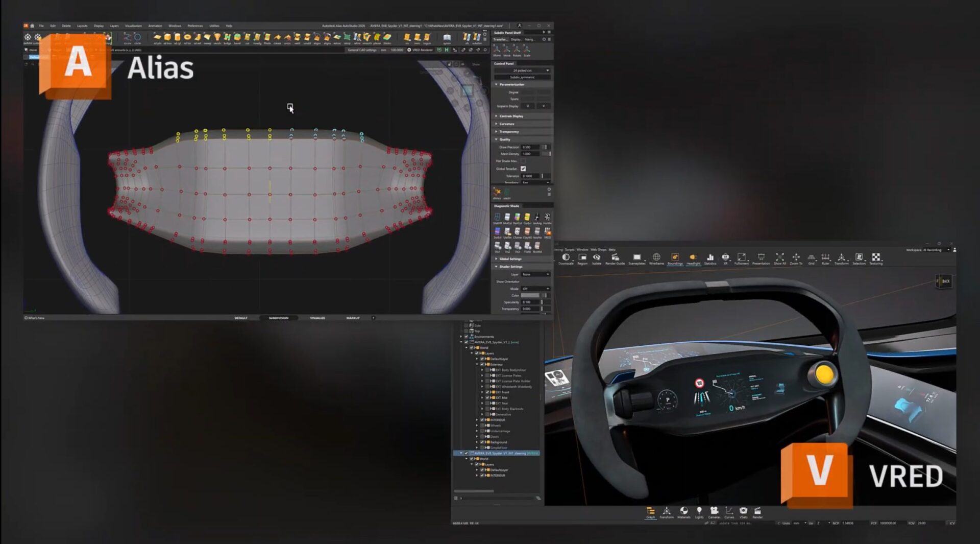Activate the Boundings toggle in VRED toolbar
The height and width of the screenshot is (544, 980).
pos(675,258)
